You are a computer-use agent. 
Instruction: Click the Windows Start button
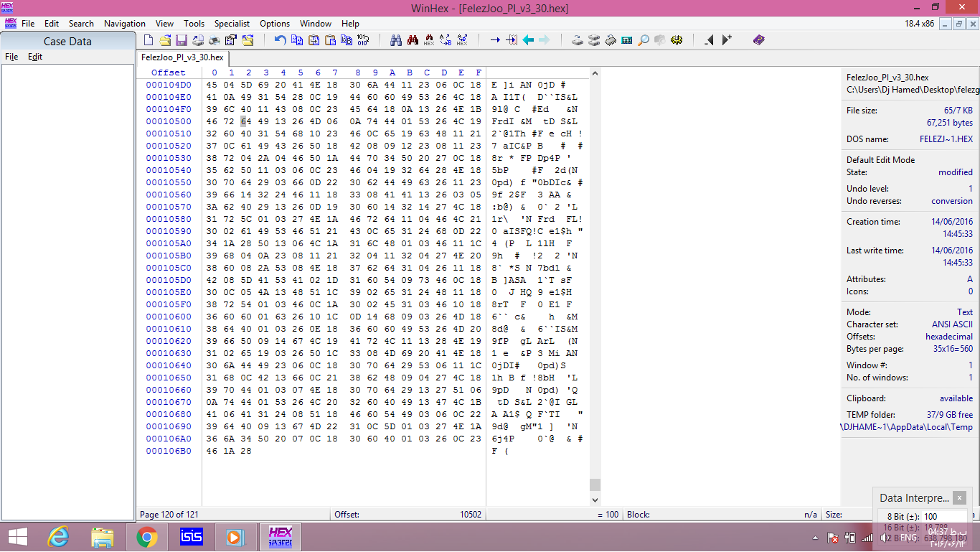(x=17, y=537)
